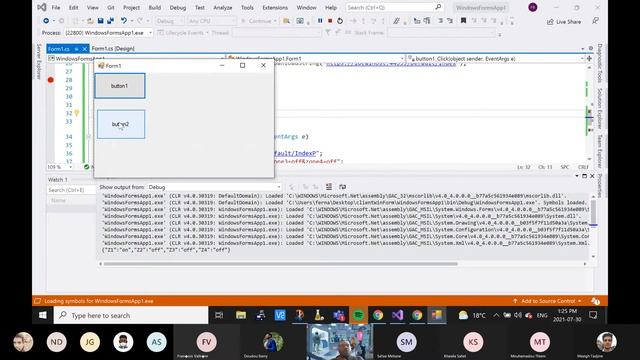
Task: Close the Form1.cs editor tab
Action: pos(84,49)
